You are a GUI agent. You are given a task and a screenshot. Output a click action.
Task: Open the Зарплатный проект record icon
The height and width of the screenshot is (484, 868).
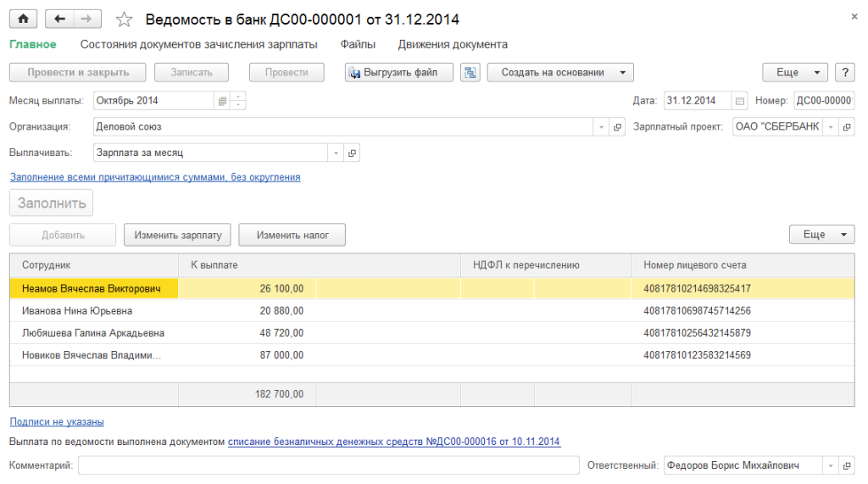tap(847, 127)
